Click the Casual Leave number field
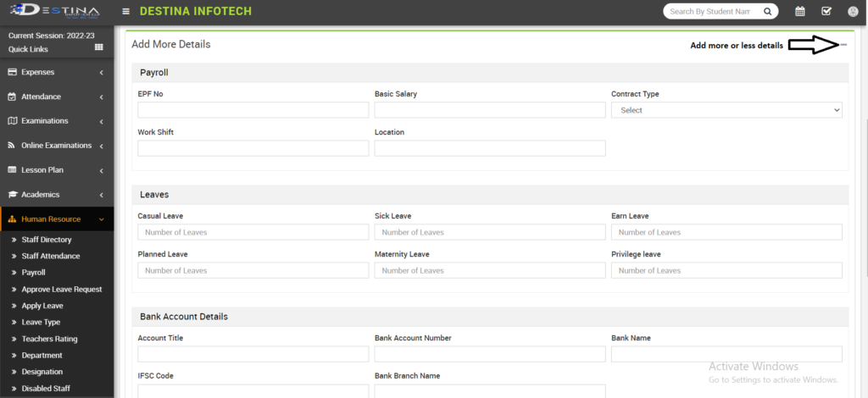This screenshot has width=868, height=398. click(x=253, y=232)
